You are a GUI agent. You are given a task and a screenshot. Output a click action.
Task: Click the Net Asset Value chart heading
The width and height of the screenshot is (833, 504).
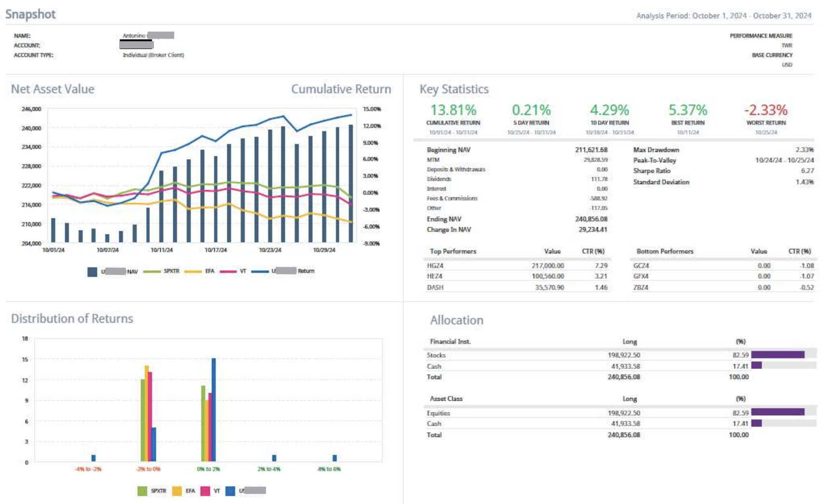[53, 89]
